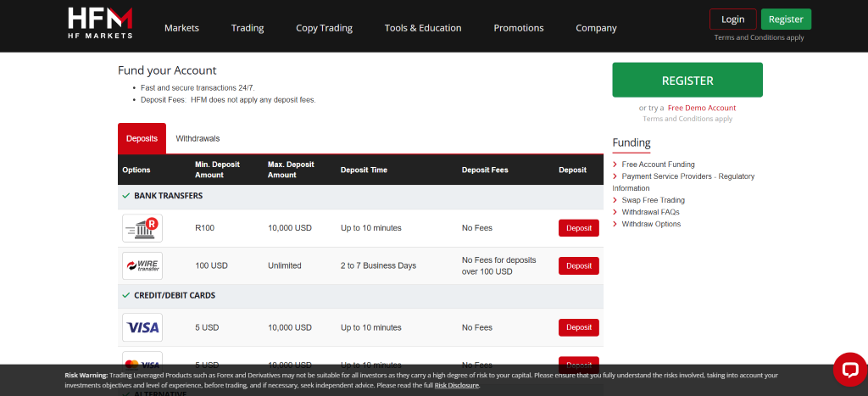
Task: Open Payment Service Providers Regulatory Information link
Action: [684, 182]
